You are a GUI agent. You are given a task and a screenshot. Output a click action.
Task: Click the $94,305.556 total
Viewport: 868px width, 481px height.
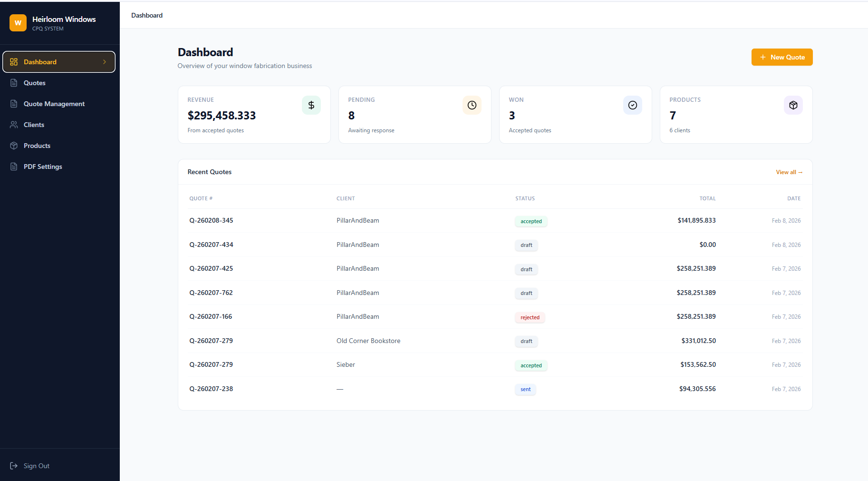[697, 389]
